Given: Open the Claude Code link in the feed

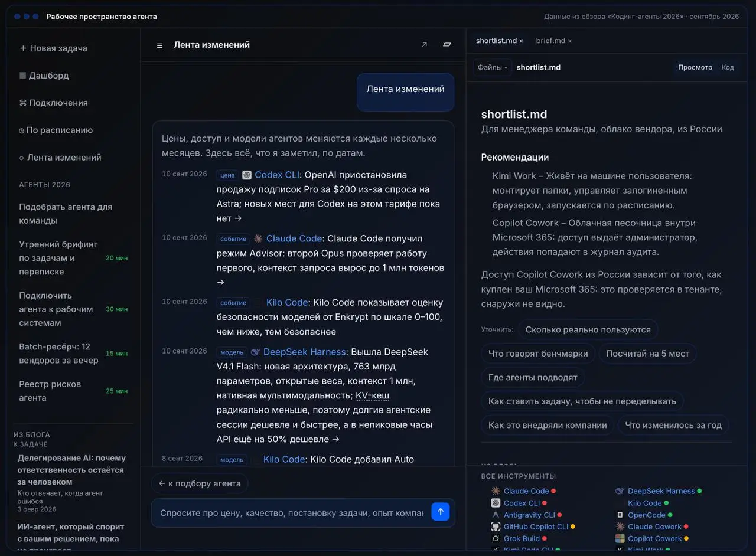Looking at the screenshot, I should (x=294, y=239).
